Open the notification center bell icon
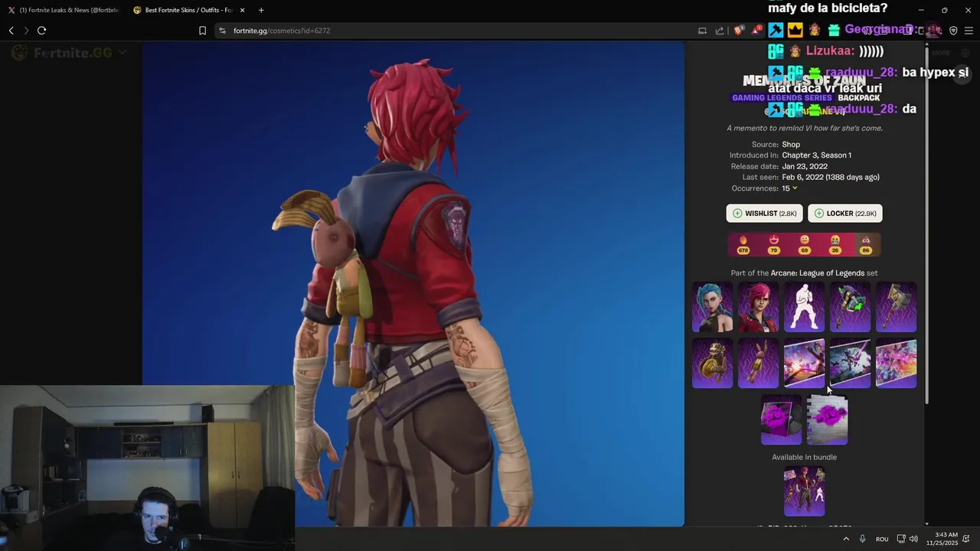This screenshot has height=551, width=980. [x=966, y=539]
